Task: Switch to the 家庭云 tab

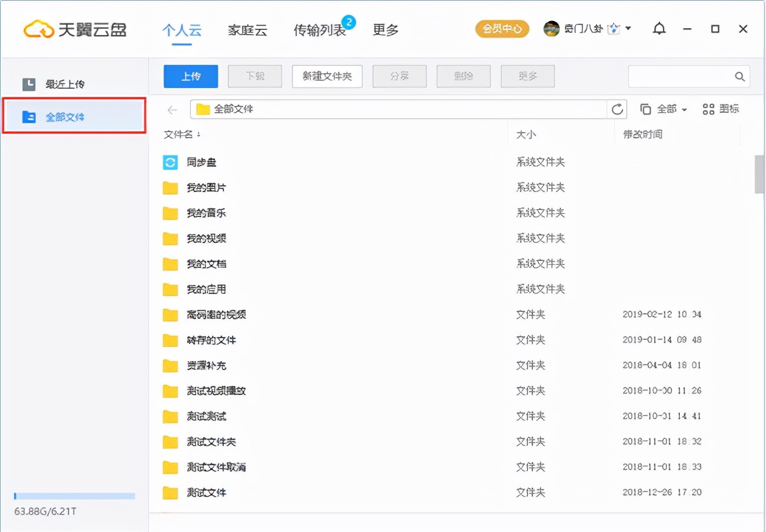Action: pyautogui.click(x=247, y=30)
